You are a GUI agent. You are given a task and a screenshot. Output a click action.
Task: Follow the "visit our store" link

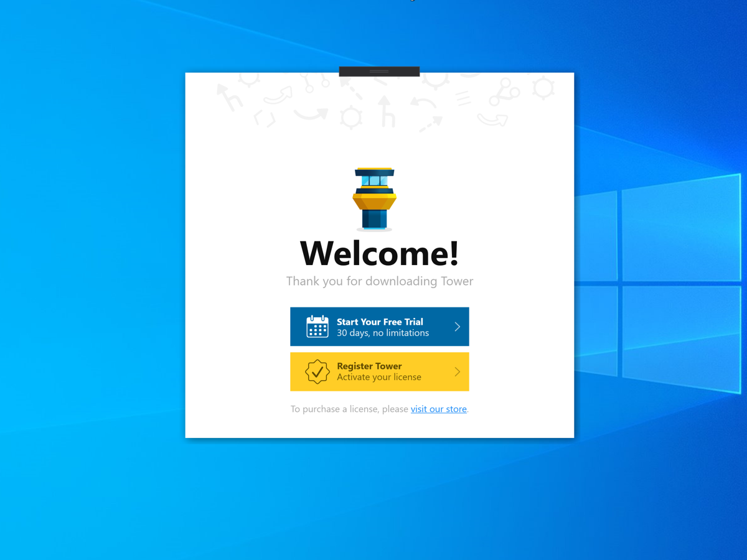point(438,409)
